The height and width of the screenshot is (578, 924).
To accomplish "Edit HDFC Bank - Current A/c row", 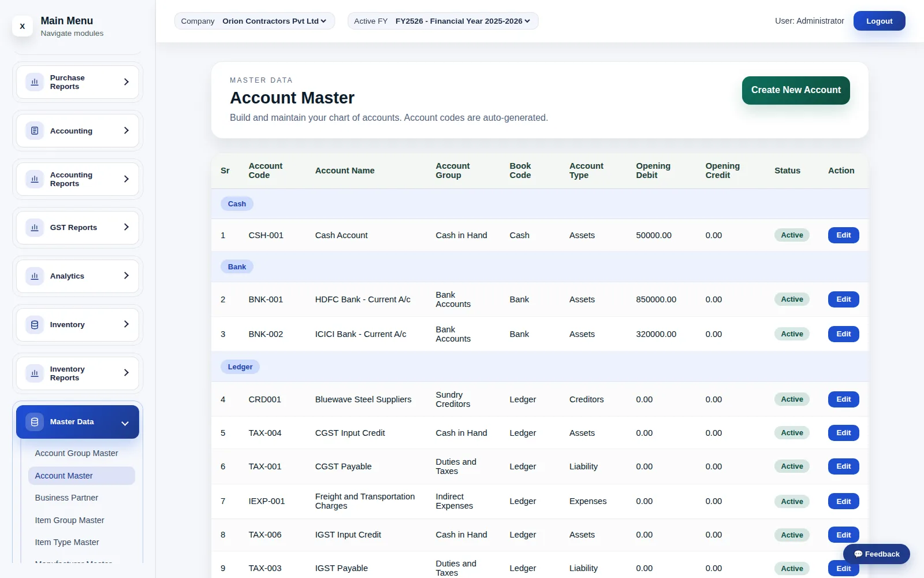I will (843, 299).
